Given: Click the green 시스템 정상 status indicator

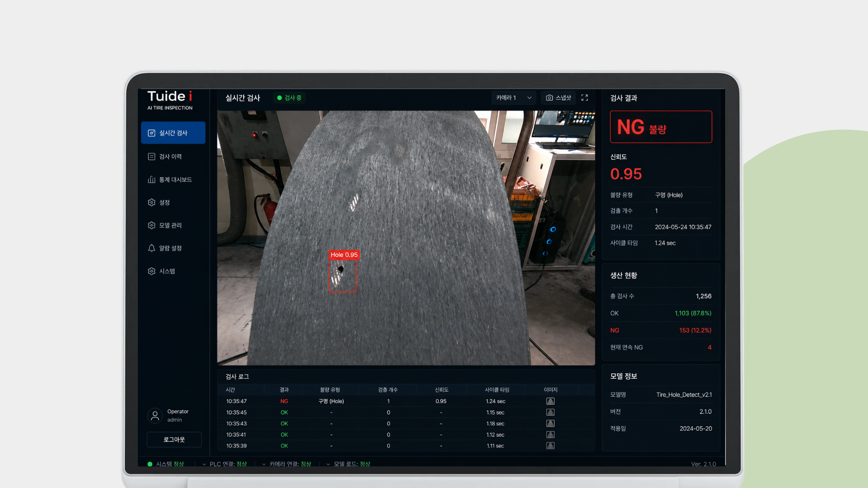Looking at the screenshot, I should pyautogui.click(x=150, y=464).
